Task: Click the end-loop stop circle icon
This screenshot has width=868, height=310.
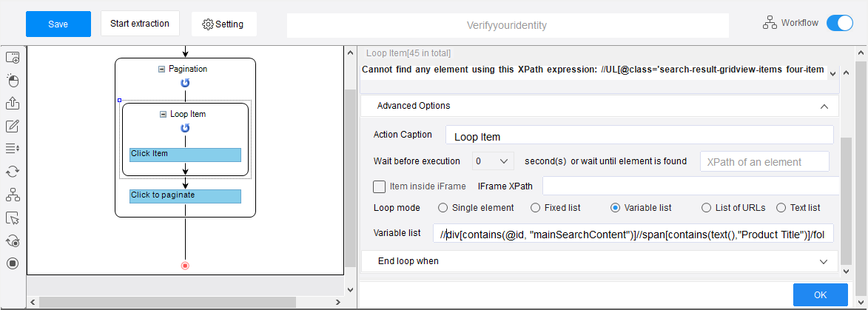Action: (x=12, y=263)
